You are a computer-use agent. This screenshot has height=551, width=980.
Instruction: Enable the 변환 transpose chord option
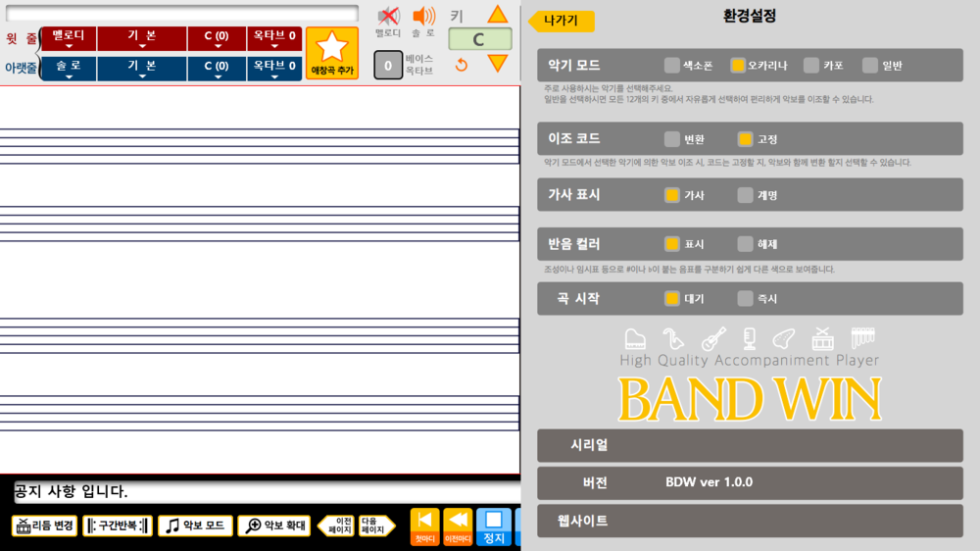pyautogui.click(x=671, y=139)
